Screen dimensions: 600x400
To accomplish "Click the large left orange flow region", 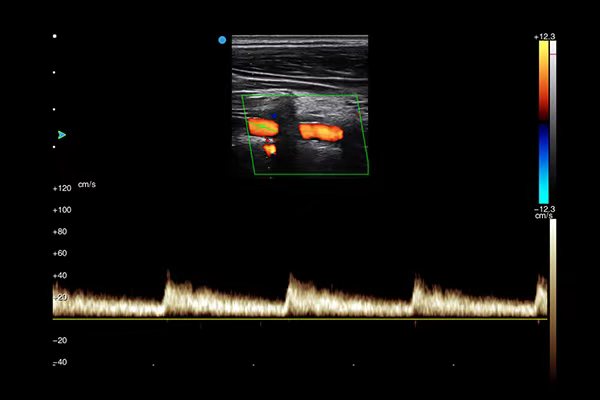I will click(x=263, y=127).
